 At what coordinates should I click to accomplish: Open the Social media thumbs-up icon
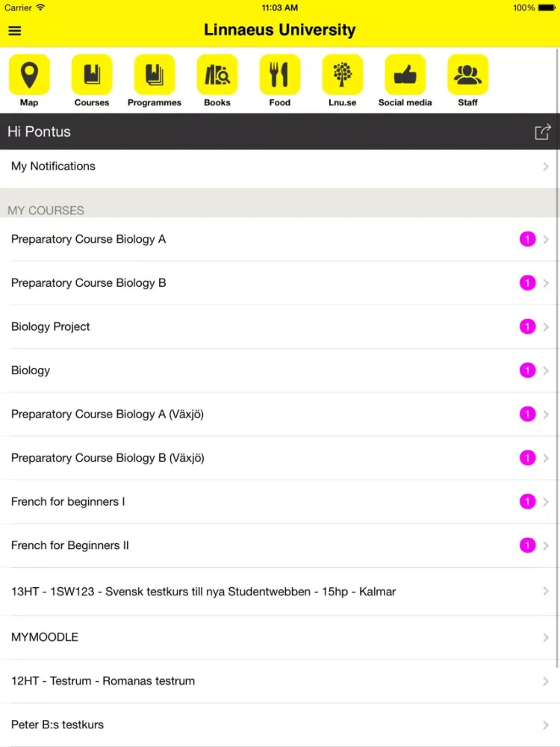point(405,74)
